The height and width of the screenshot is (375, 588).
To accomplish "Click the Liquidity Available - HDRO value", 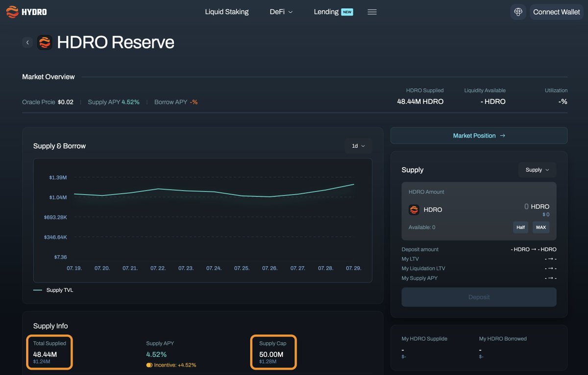I will tap(493, 102).
